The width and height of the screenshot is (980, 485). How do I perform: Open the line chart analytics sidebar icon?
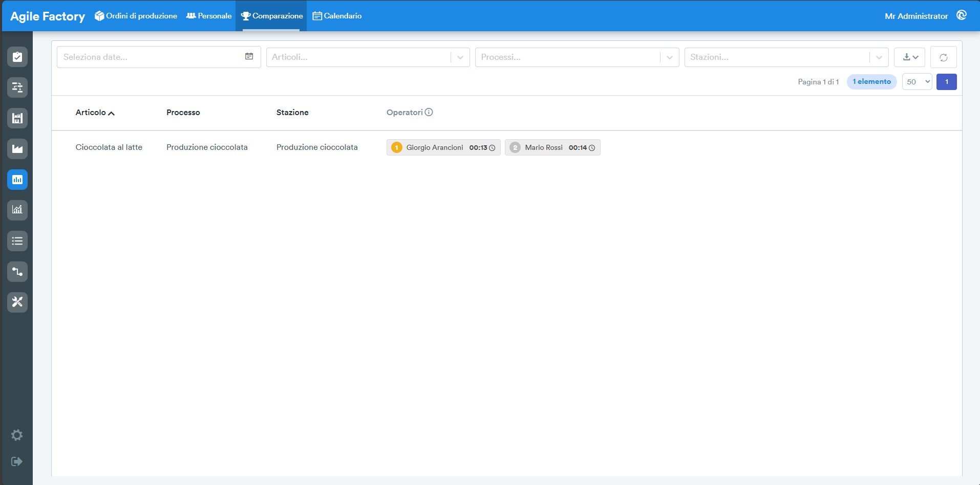coord(17,210)
